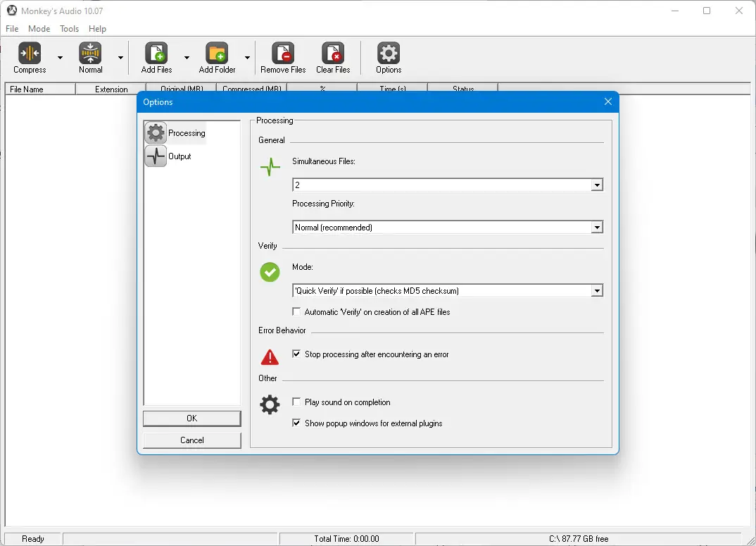Confirm settings with the OK button

point(192,418)
